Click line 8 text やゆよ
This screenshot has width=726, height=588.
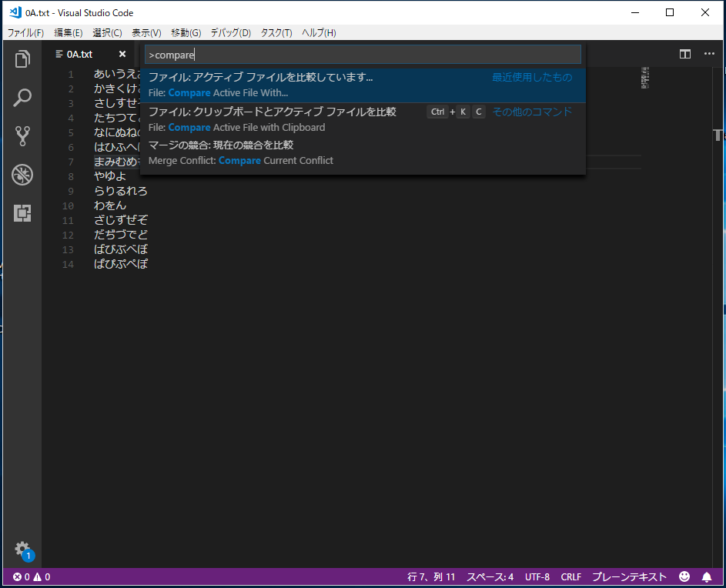click(x=110, y=176)
